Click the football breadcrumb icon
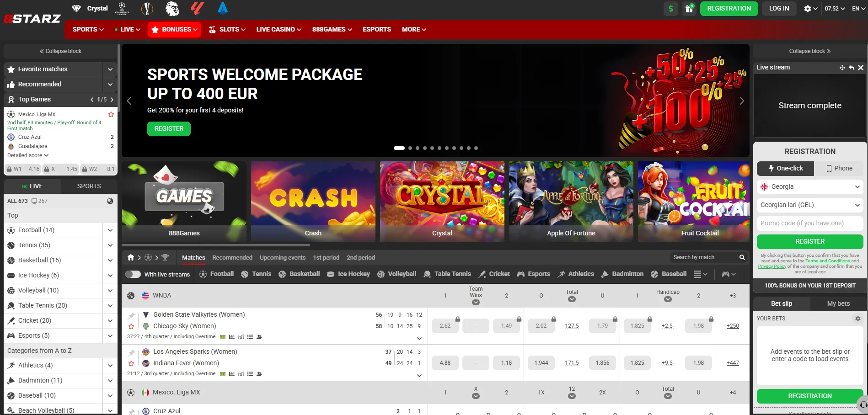 (x=148, y=257)
